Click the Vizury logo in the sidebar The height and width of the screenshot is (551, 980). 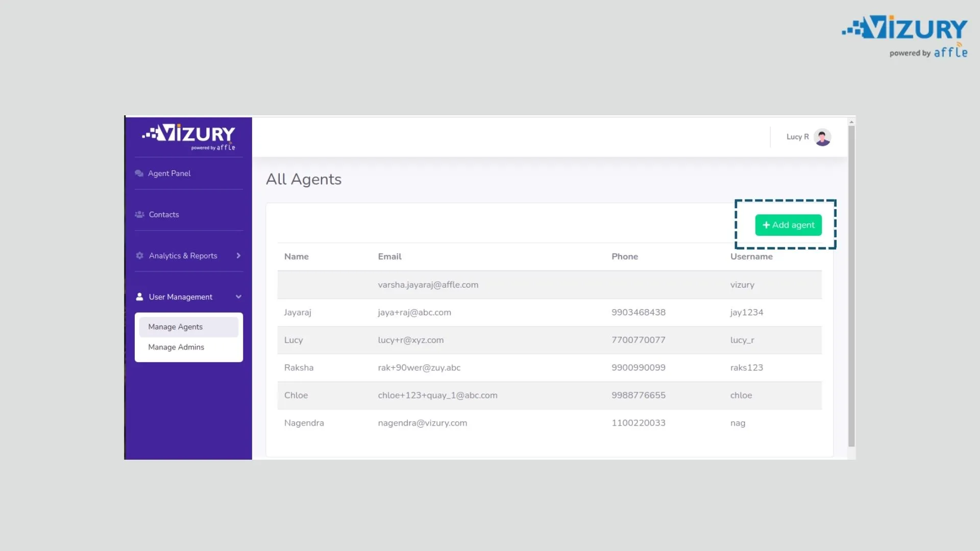(x=189, y=137)
